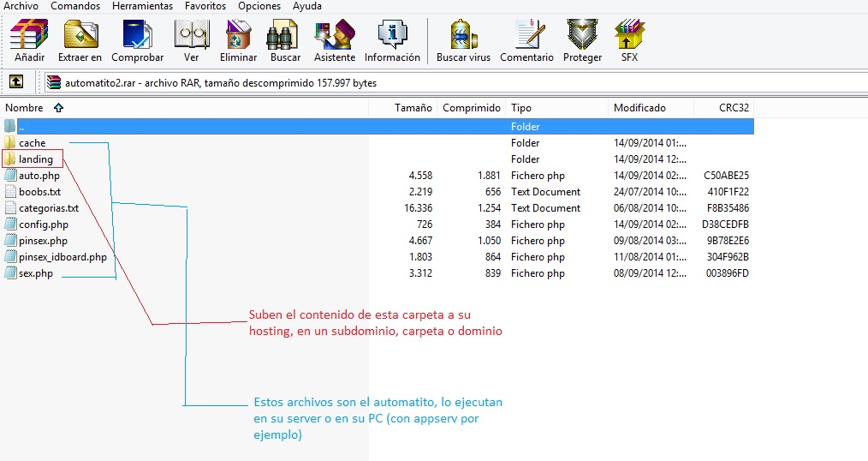The height and width of the screenshot is (461, 868).
Task: Open the Opciones menu
Action: coord(259,6)
